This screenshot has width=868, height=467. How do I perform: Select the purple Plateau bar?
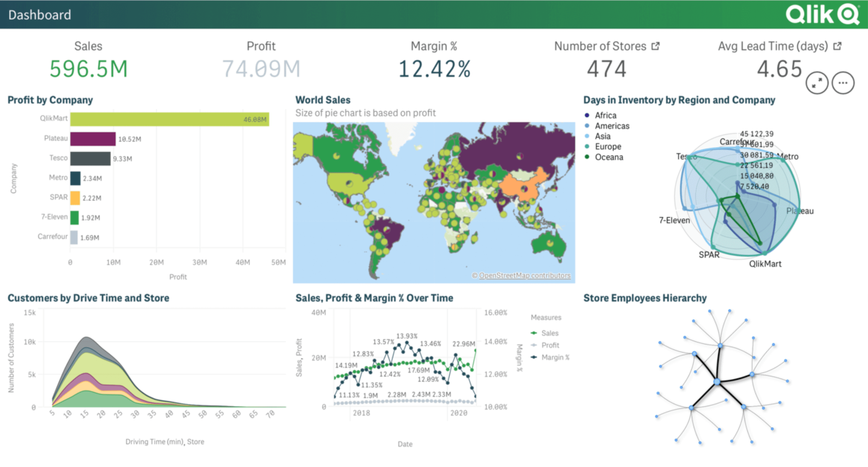point(93,139)
